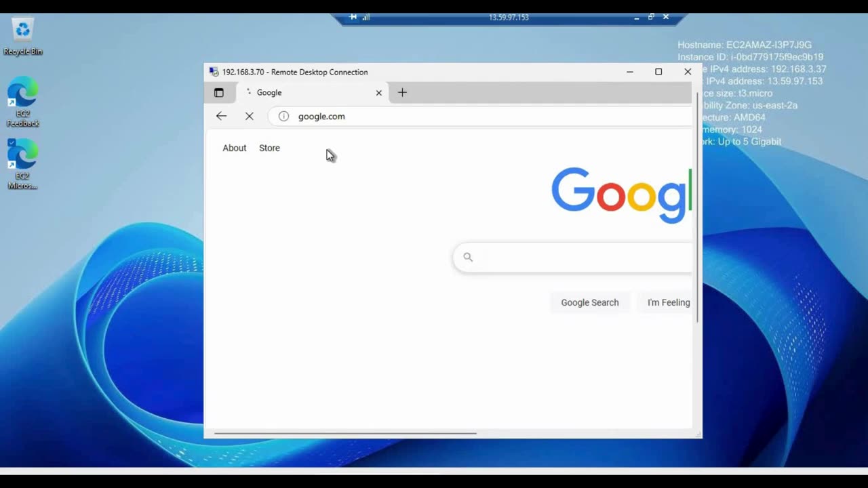Click the 13.59.97.153 connection bar title
Screen dimensions: 868x488
tap(509, 18)
